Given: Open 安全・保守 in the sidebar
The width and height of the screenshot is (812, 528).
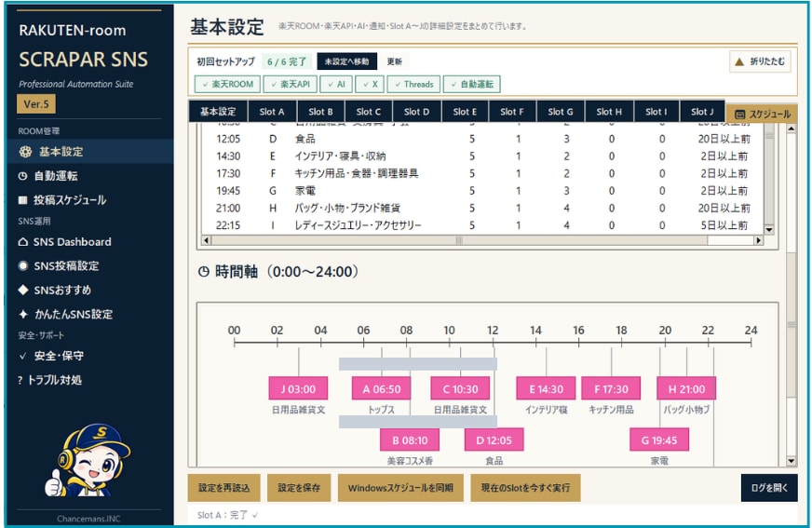Looking at the screenshot, I should coord(89,356).
